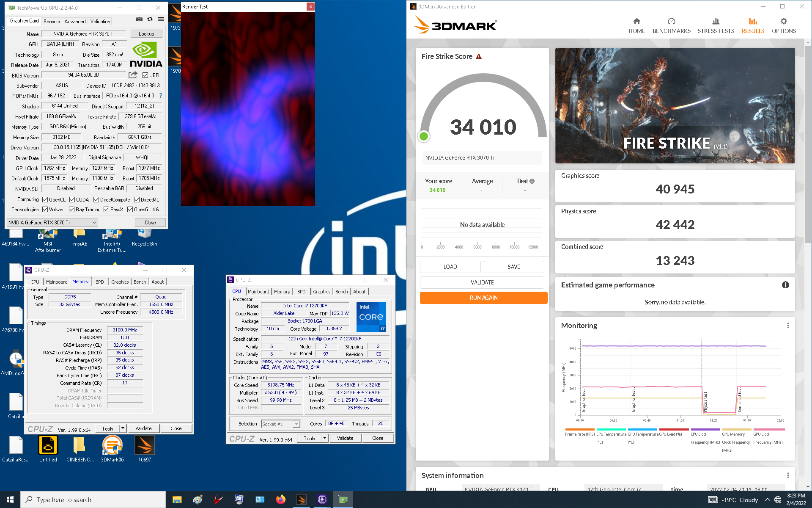The width and height of the screenshot is (812, 508).
Task: Export the GPU BIOS with share icon
Action: click(133, 75)
